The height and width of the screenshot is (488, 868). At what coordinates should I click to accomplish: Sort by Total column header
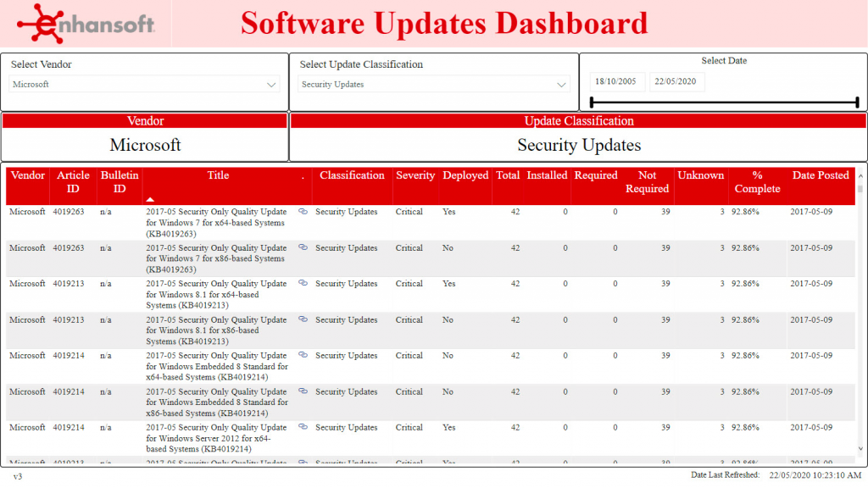click(508, 175)
